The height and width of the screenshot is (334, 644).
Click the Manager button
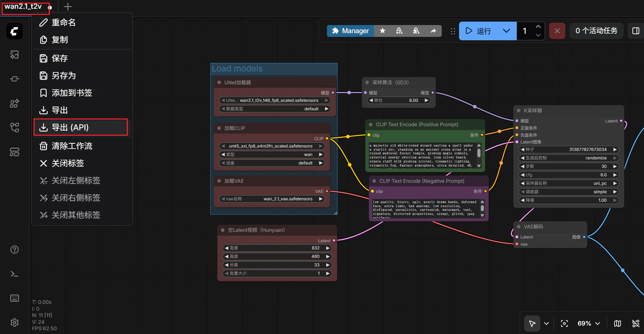pos(352,31)
